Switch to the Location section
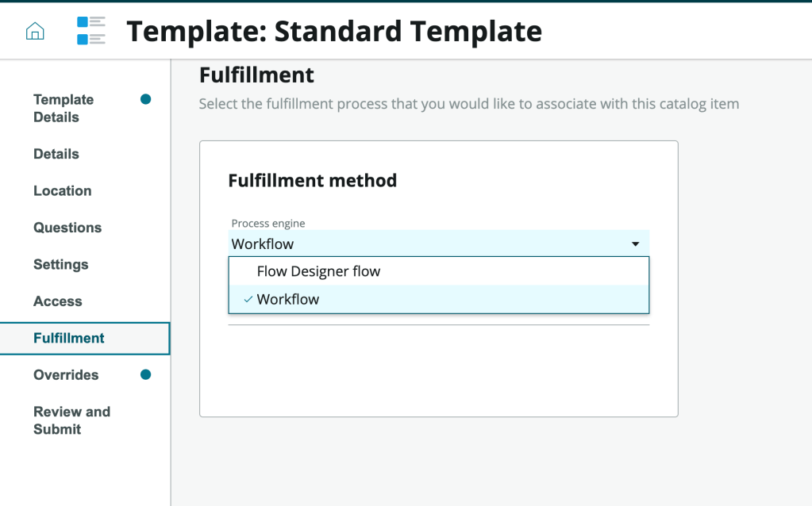 [63, 190]
